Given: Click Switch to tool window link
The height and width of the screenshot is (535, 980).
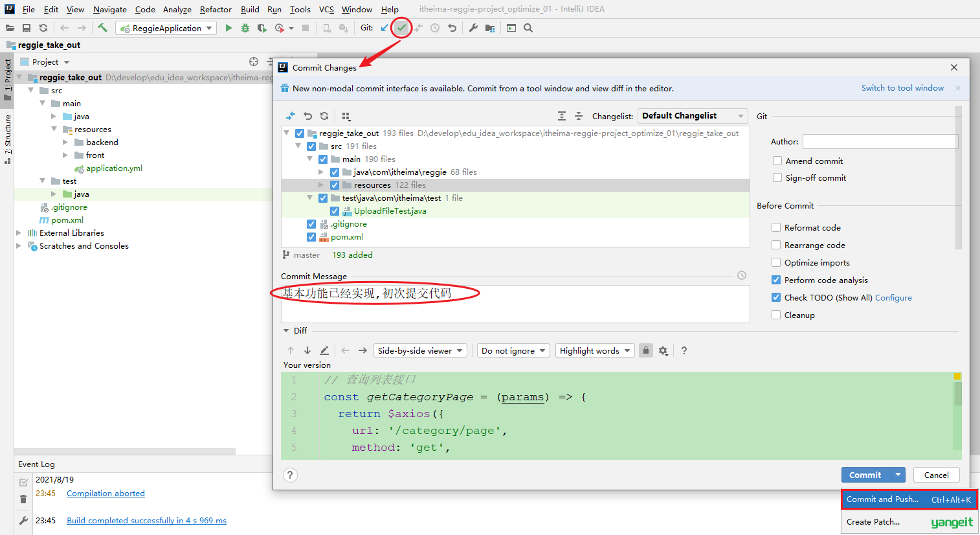Looking at the screenshot, I should 902,88.
